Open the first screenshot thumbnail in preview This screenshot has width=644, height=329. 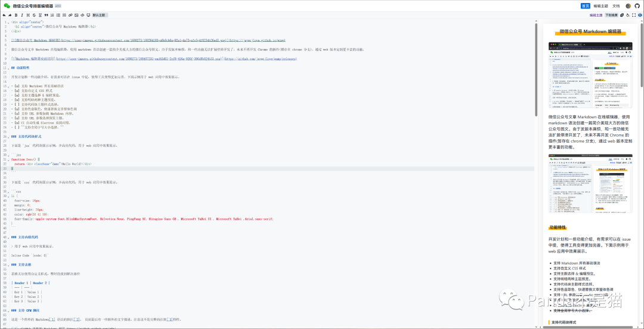point(590,75)
